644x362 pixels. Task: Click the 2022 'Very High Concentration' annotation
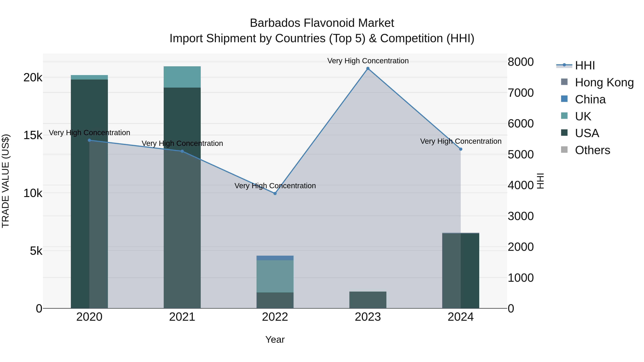tap(275, 186)
